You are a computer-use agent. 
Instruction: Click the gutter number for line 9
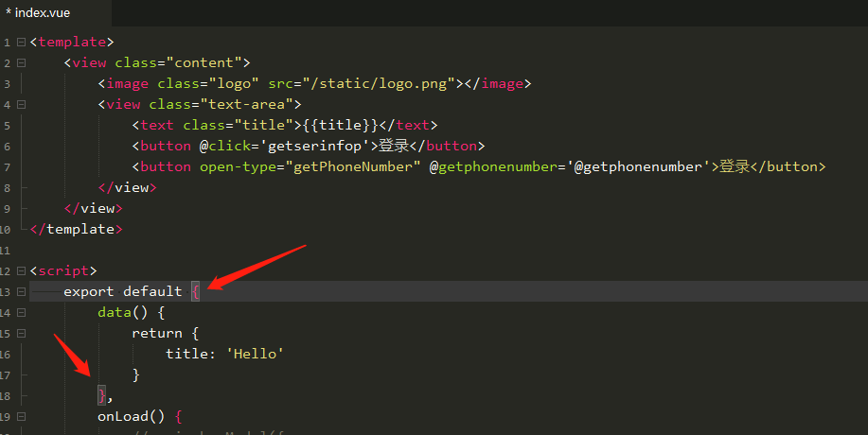pos(7,208)
